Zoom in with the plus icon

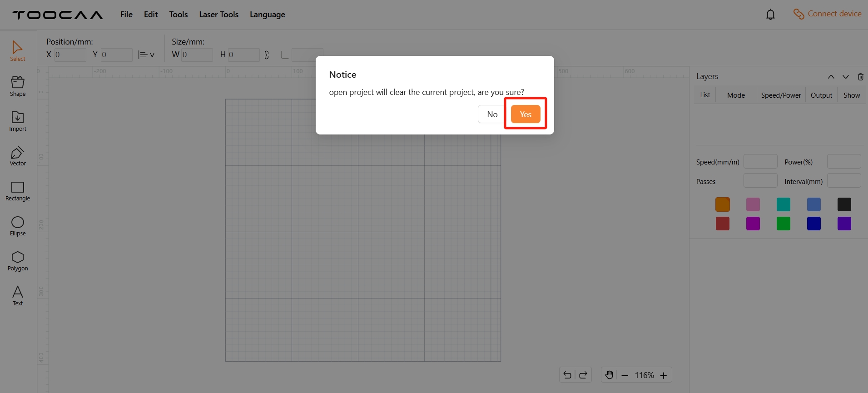click(x=664, y=375)
